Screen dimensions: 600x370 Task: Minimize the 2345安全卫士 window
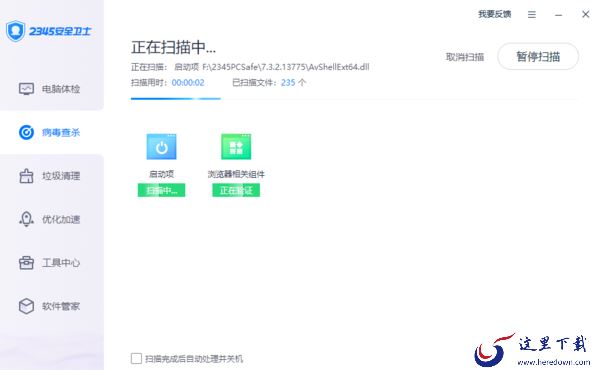pyautogui.click(x=559, y=15)
